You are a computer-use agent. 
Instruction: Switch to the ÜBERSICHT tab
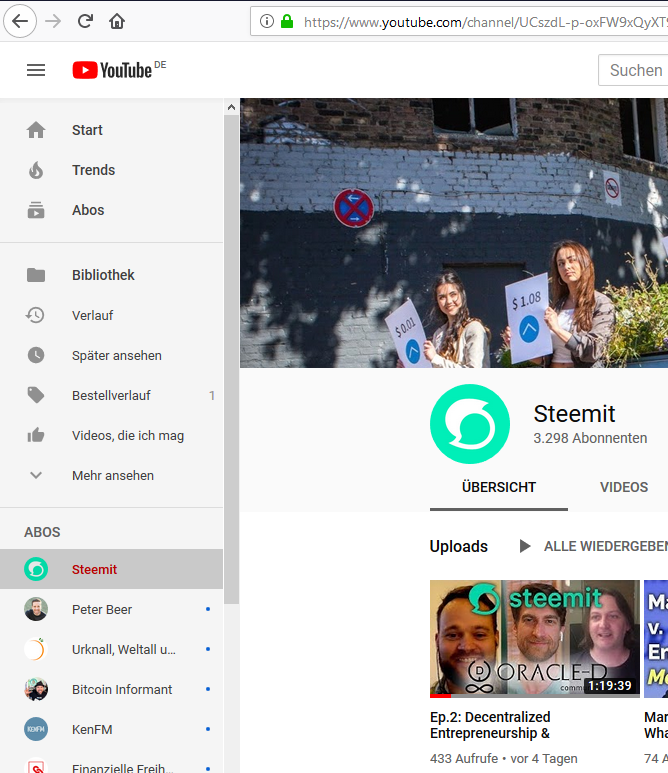(499, 487)
